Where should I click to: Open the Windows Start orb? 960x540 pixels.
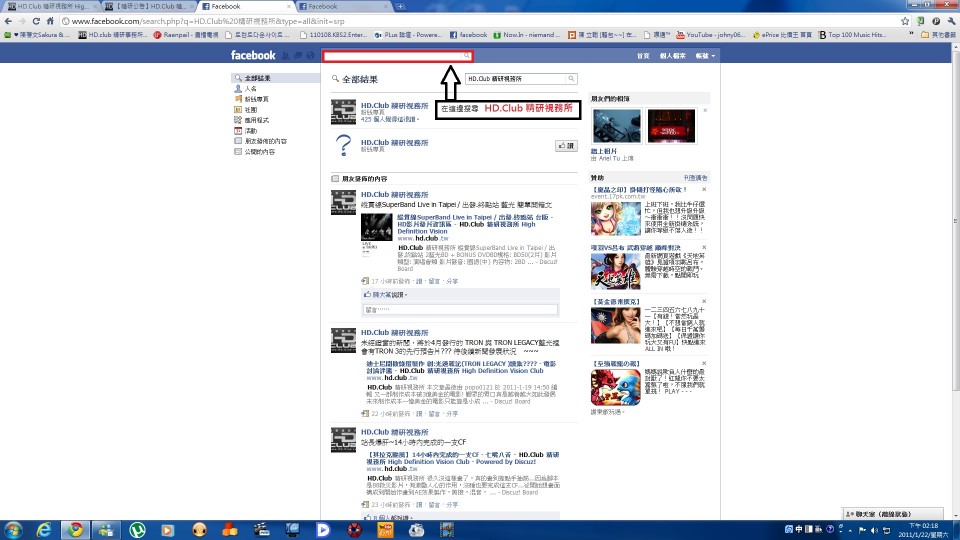[x=13, y=530]
